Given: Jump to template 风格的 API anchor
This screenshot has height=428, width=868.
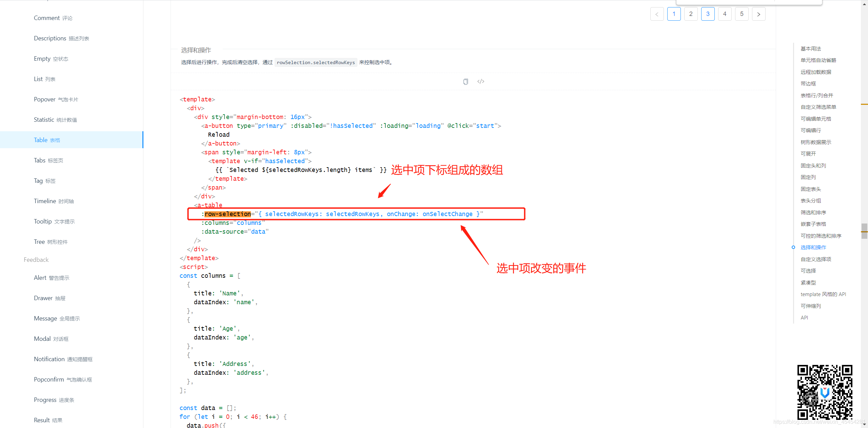Looking at the screenshot, I should (x=823, y=294).
